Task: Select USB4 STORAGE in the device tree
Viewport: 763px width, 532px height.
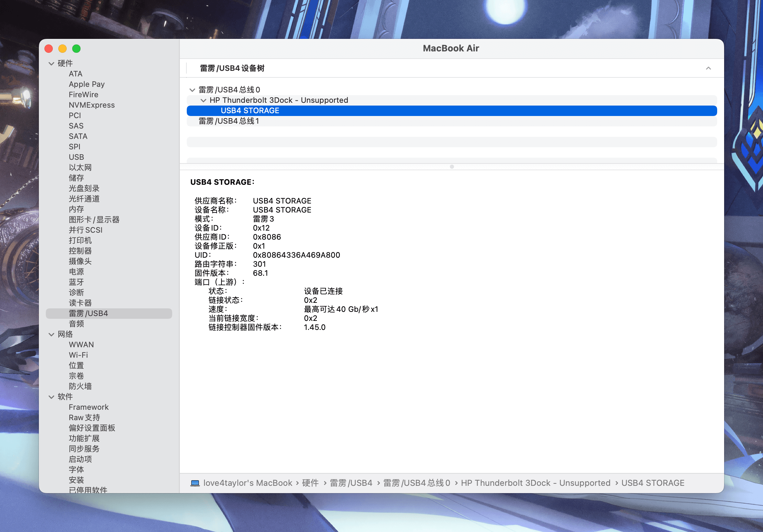Action: [250, 110]
